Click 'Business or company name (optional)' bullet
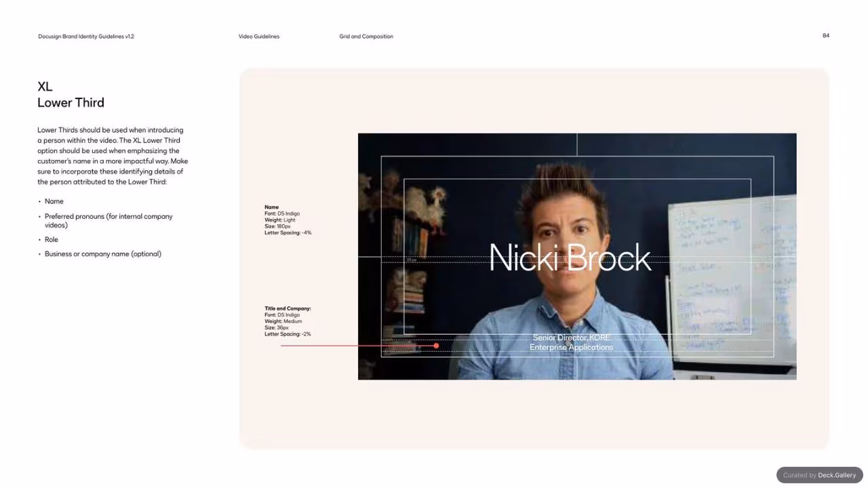Screen dimensions: 868x488 [103, 254]
